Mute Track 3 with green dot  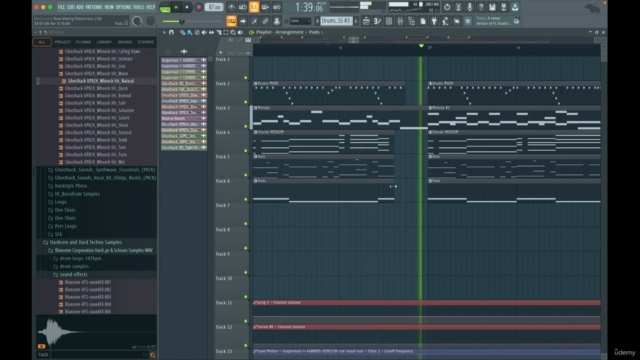(246, 126)
